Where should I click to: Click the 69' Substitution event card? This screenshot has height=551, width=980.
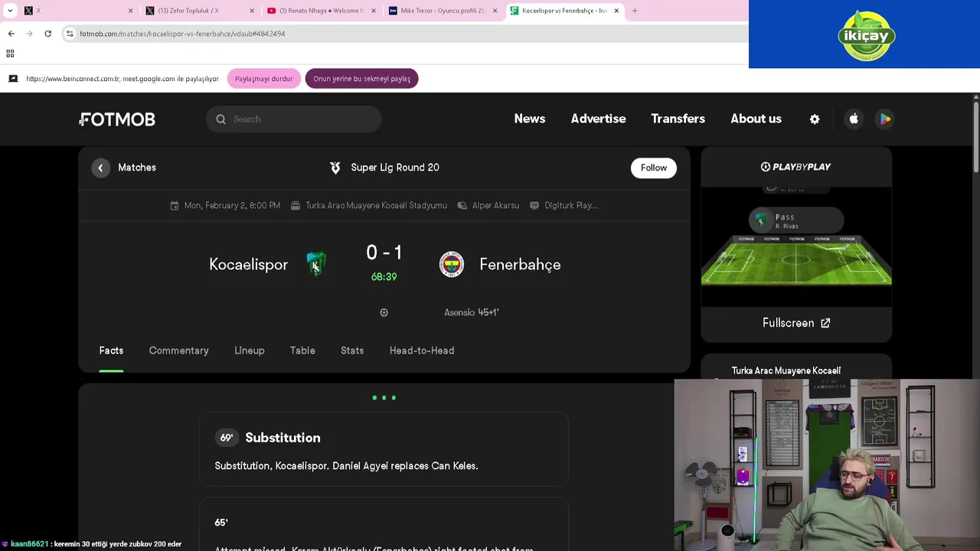point(384,448)
